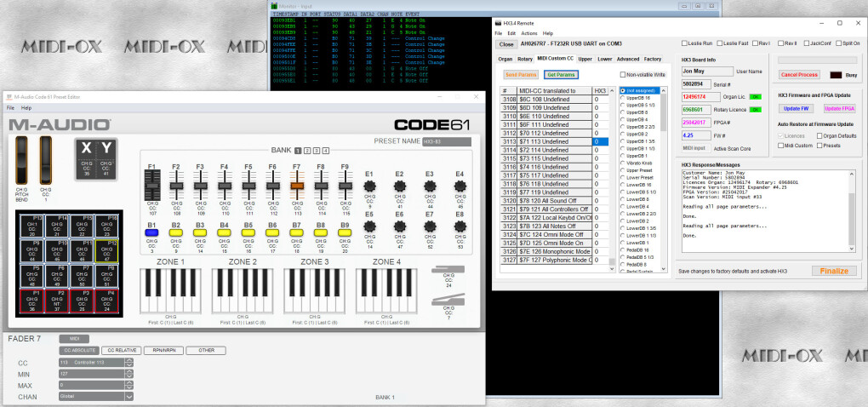Step the CC controller value spinner
Viewport: 868px width, 407px height.
click(129, 363)
